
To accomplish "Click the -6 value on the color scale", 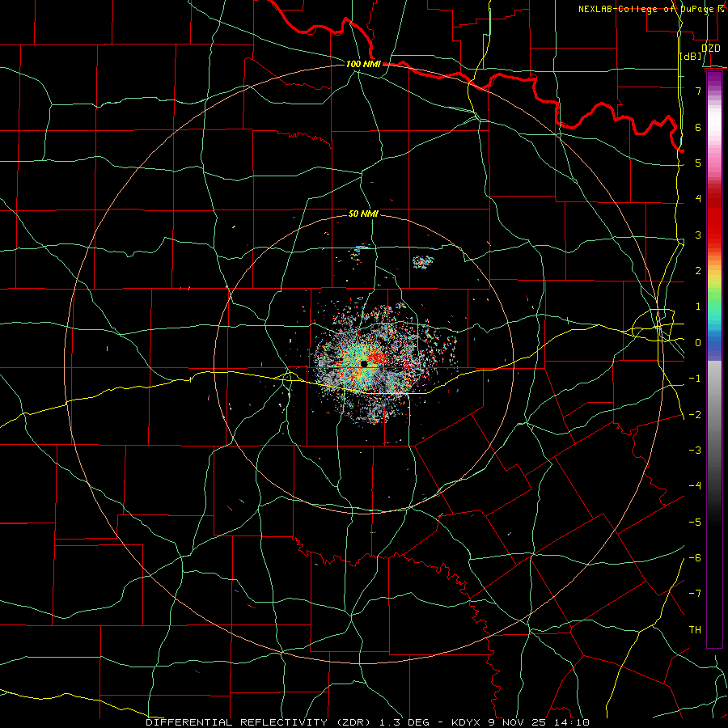I will tap(695, 558).
